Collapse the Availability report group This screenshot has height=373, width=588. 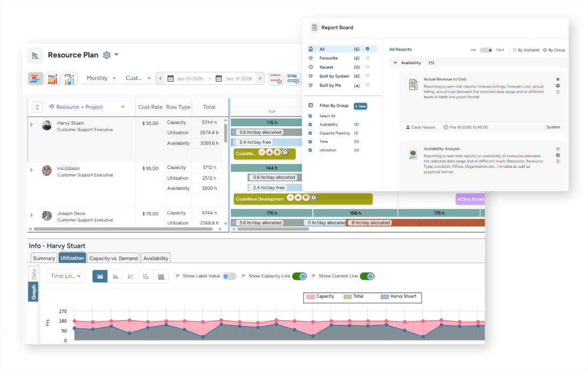[x=395, y=63]
